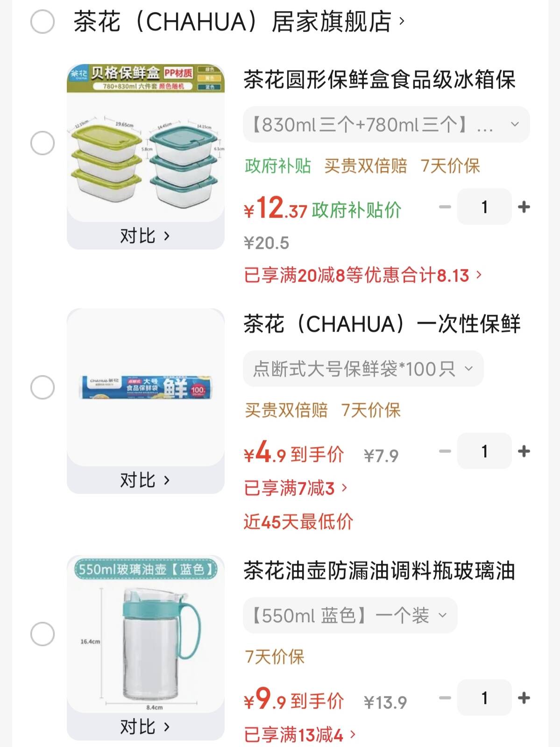Tap 对比 under the fresh-keeping bag image
Screen dimensions: 560x747
pyautogui.click(x=145, y=480)
